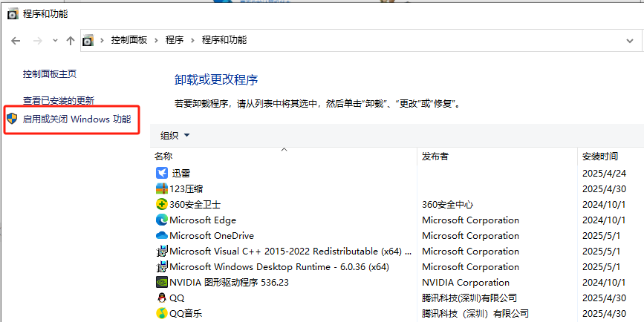Click the QQ penguin icon
The width and height of the screenshot is (644, 322).
pos(162,298)
